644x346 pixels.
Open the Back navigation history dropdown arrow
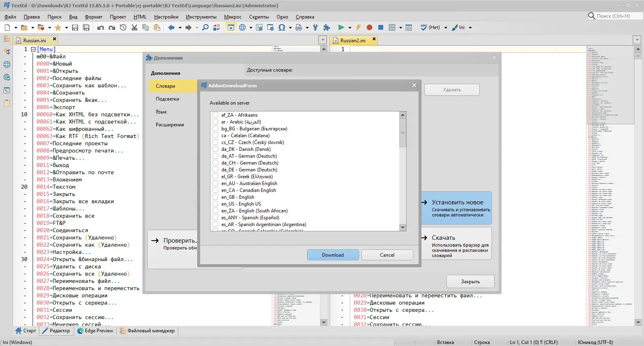tap(180, 28)
